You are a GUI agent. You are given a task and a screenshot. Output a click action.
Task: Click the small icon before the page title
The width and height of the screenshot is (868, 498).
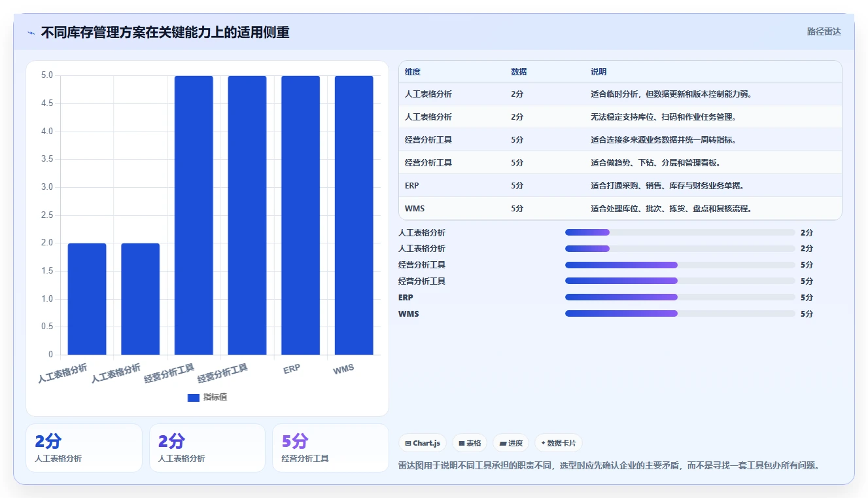[31, 33]
